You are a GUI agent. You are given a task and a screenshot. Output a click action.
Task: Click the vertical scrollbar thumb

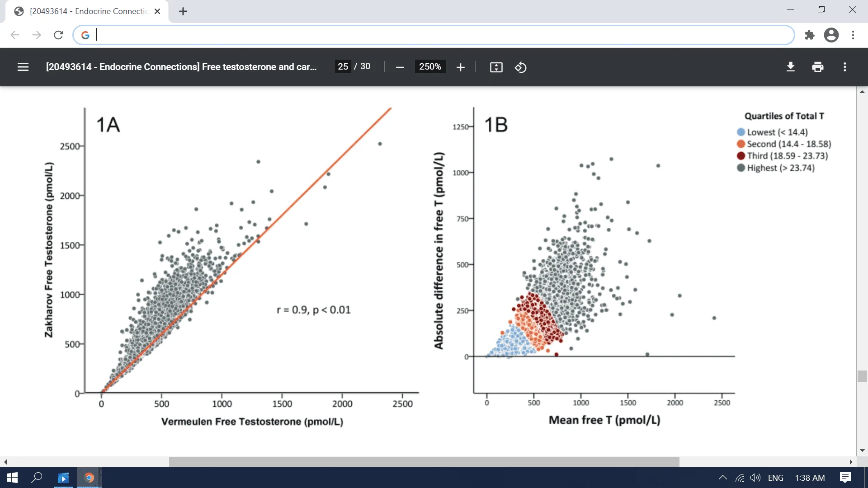pyautogui.click(x=862, y=376)
